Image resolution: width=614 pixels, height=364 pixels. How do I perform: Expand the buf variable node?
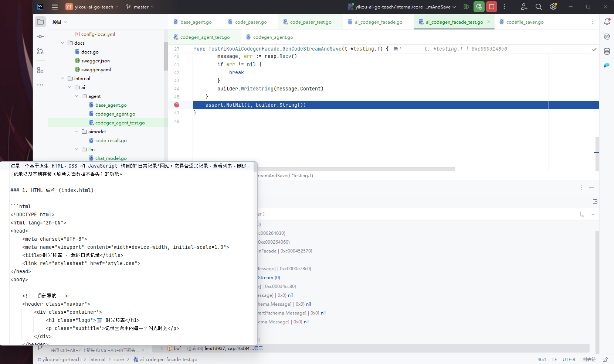[x=162, y=348]
